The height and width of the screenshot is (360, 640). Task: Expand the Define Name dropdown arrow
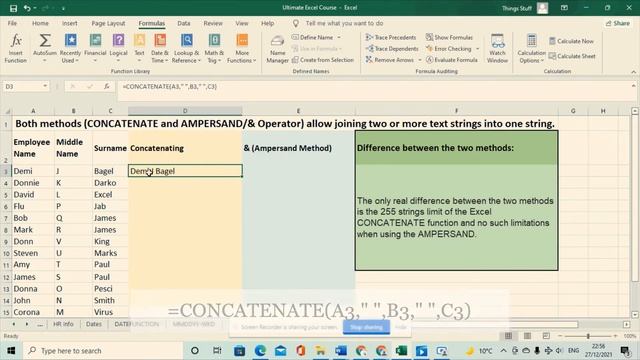pyautogui.click(x=339, y=37)
